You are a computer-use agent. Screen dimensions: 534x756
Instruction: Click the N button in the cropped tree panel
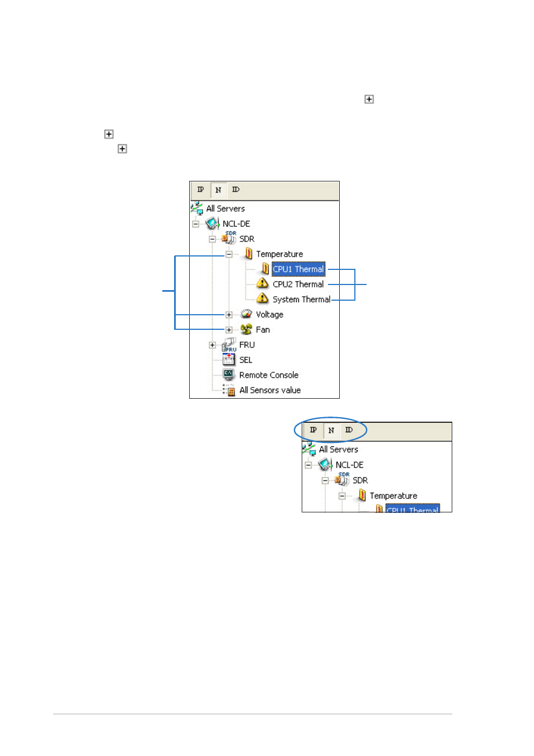pyautogui.click(x=331, y=430)
